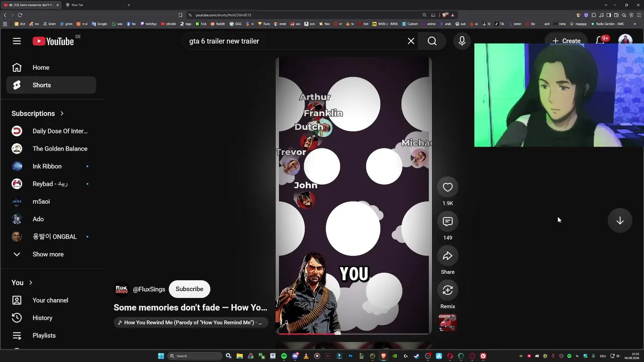Open the sound thumbnail below Remix
Screen dimensions: 644x362
tap(447, 323)
